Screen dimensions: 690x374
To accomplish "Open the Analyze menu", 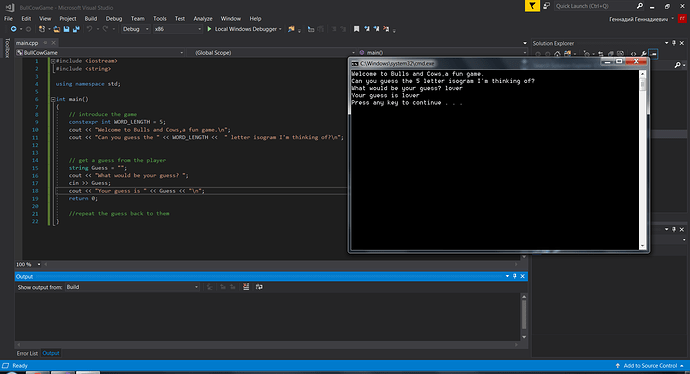I will (203, 18).
